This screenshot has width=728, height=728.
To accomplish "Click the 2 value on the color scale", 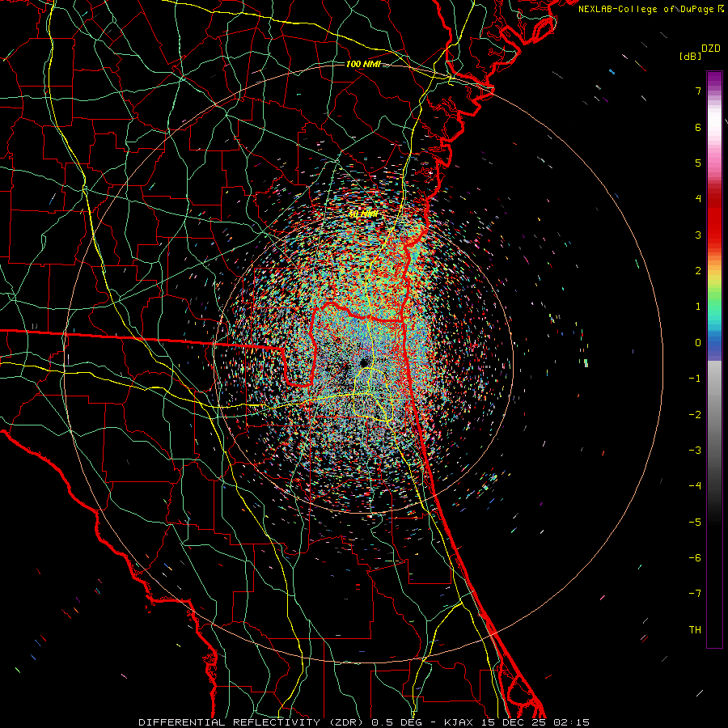I will [698, 270].
